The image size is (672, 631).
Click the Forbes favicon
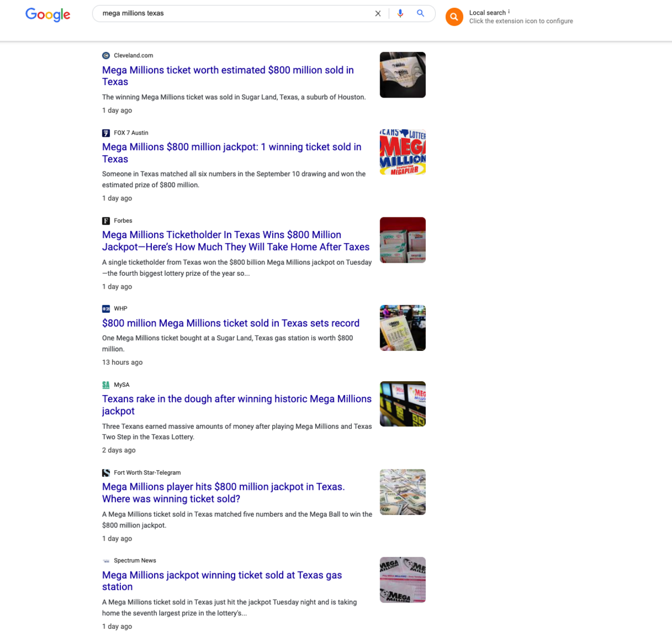click(x=106, y=221)
